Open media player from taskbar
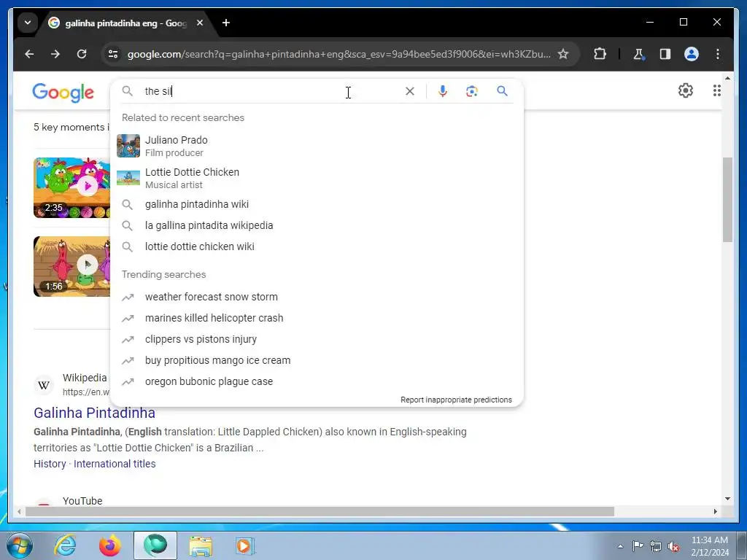This screenshot has height=560, width=747. (245, 545)
